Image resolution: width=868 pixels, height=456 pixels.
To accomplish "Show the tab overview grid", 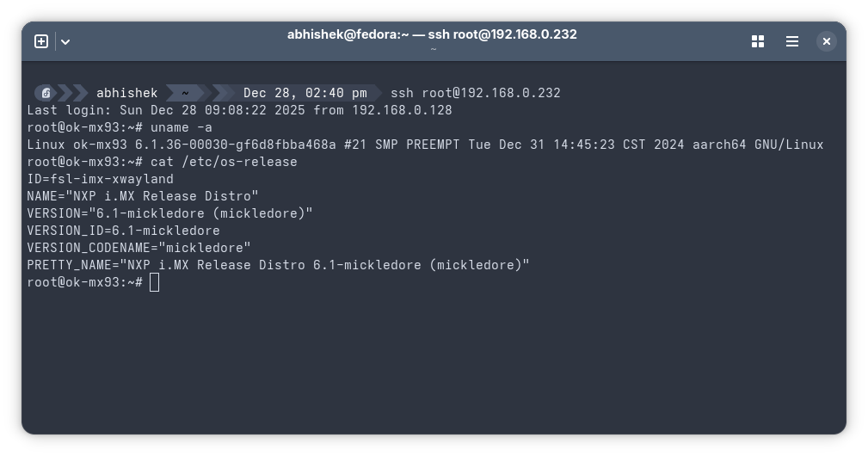I will tap(758, 41).
